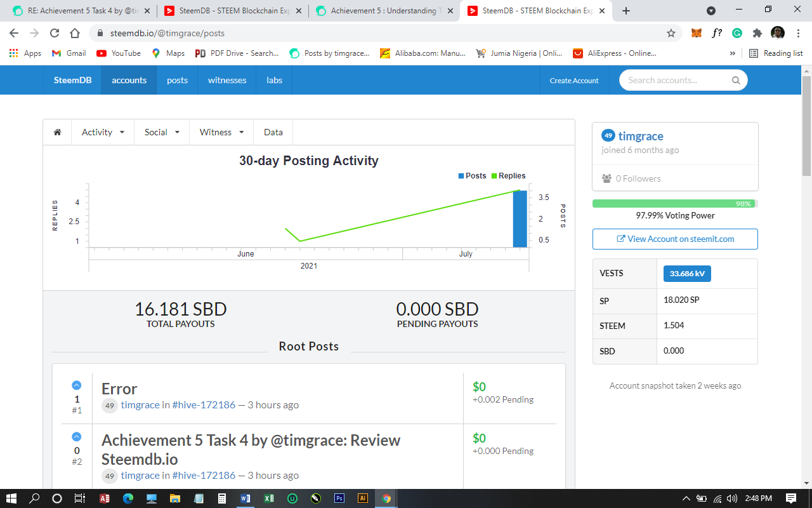Open the Alibaba.com bookmark
This screenshot has width=812, height=508.
[x=422, y=53]
